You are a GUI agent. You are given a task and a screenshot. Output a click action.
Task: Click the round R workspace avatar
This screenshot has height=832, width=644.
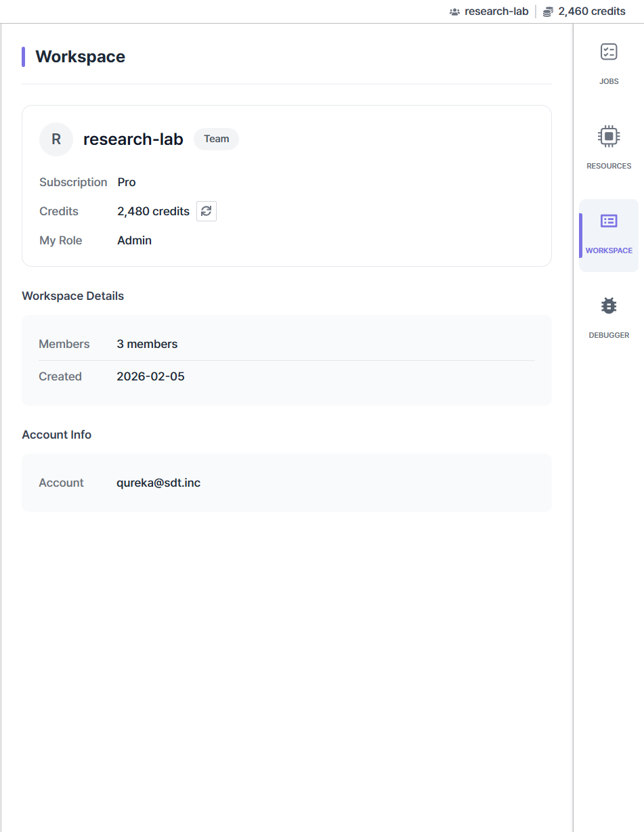click(56, 139)
